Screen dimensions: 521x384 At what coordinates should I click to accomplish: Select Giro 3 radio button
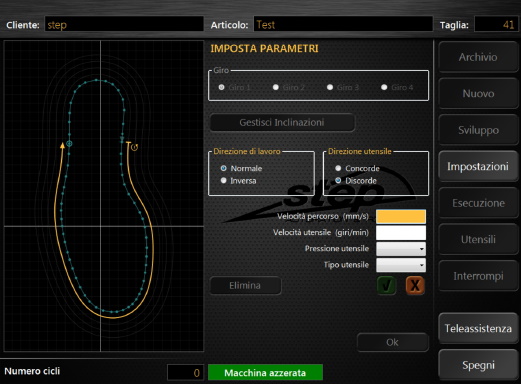(330, 87)
